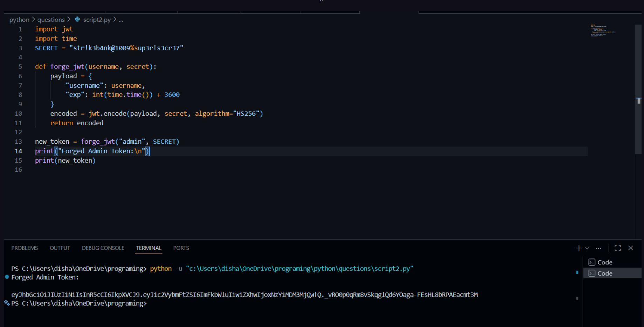Close the terminal panel
644x327 pixels.
click(x=631, y=248)
